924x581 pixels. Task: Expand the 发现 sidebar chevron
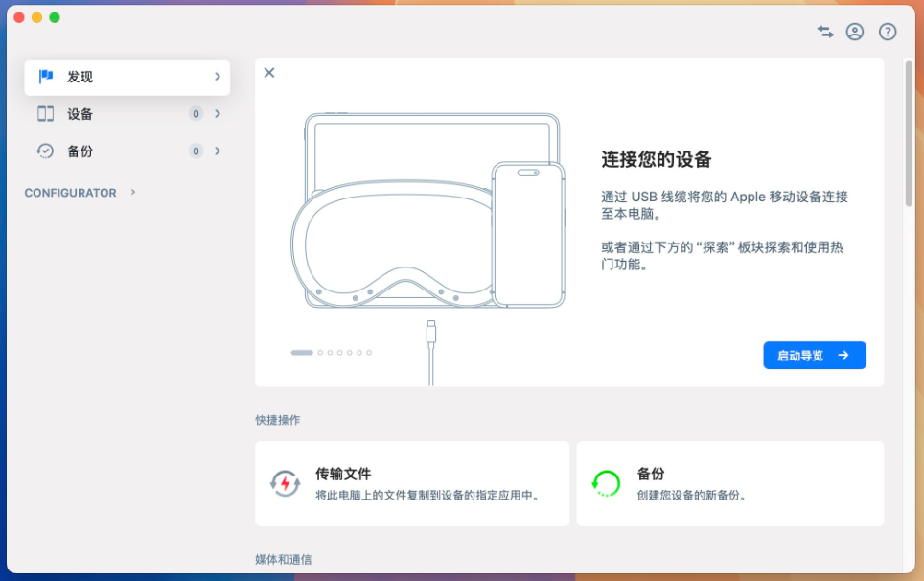(x=218, y=77)
